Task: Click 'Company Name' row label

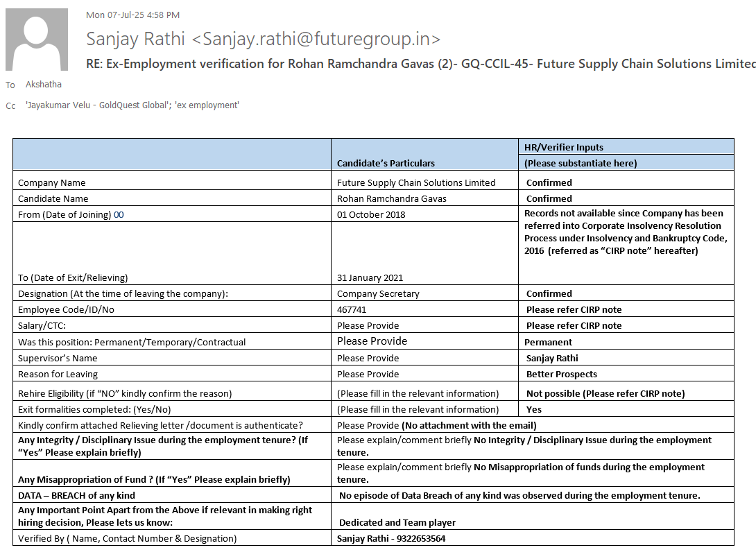Action: point(51,183)
